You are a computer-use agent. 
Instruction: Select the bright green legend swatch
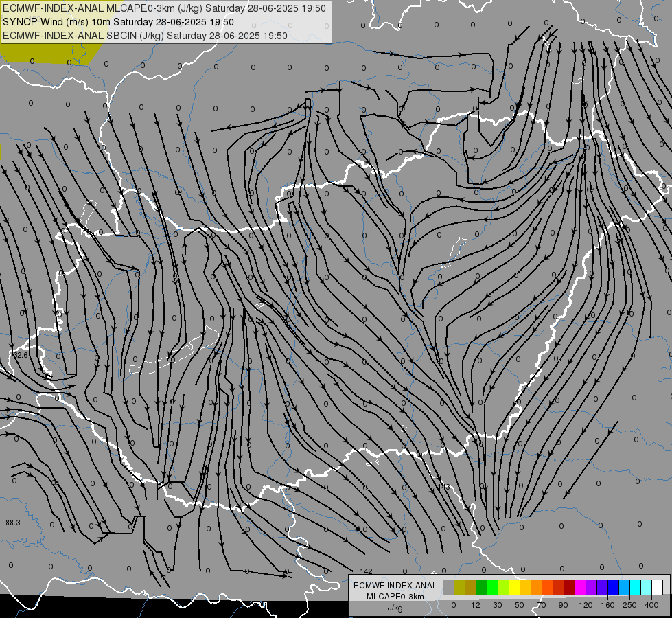(492, 587)
